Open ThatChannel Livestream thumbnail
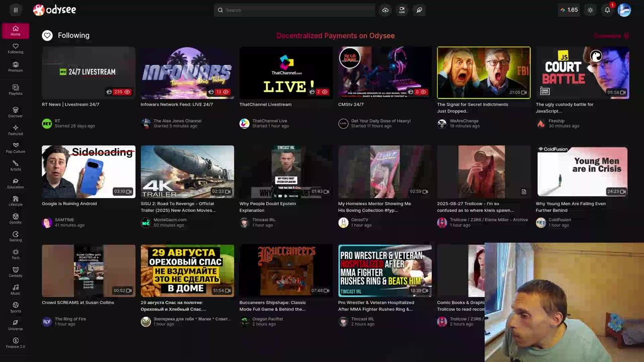644x362 pixels. click(286, 73)
